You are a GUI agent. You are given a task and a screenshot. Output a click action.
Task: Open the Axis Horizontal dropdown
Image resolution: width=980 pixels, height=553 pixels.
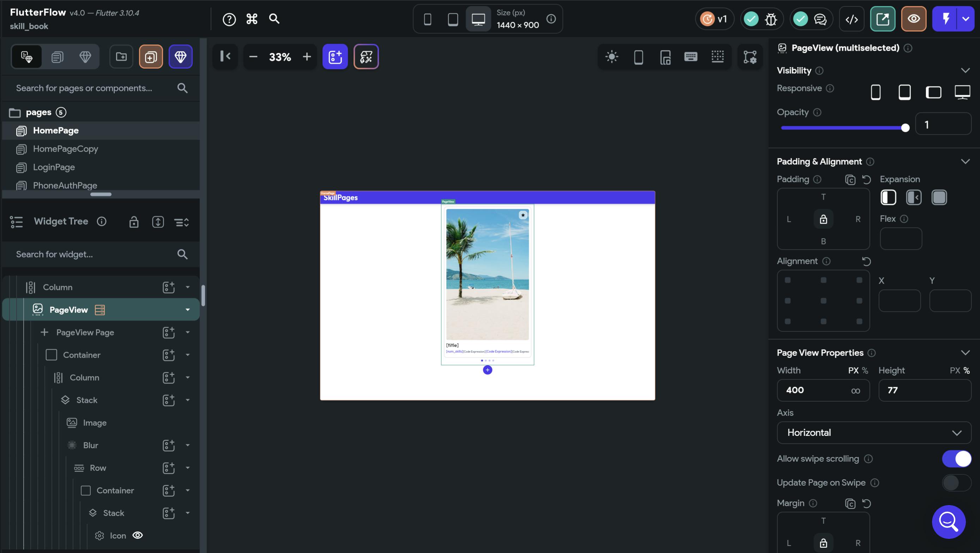click(873, 433)
